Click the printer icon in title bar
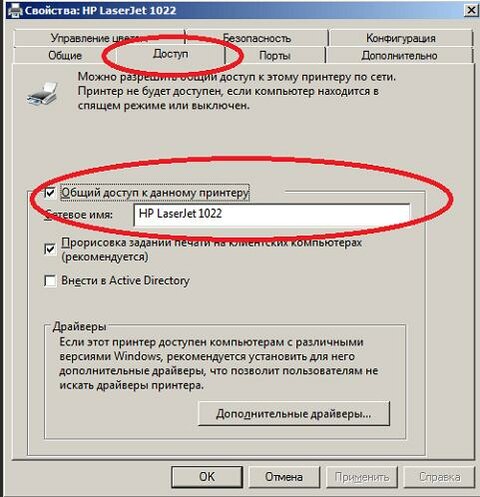The height and width of the screenshot is (497, 480). point(15,10)
